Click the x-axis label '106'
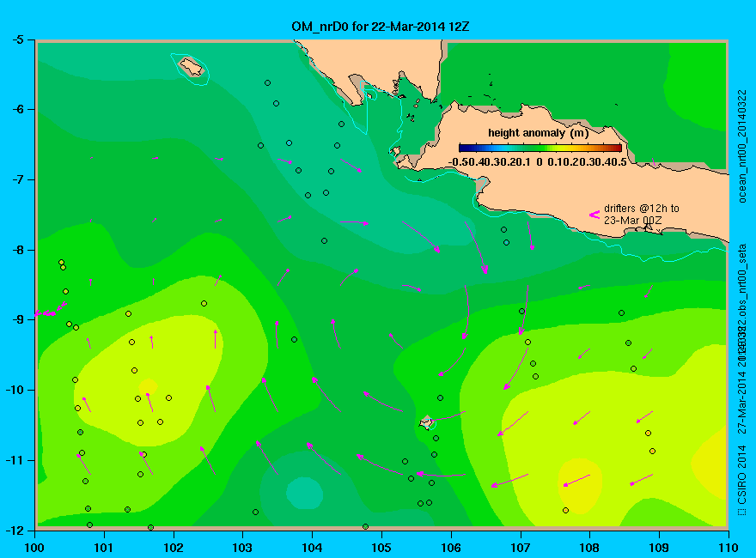Screen dimensions: 756x558 [x=451, y=548]
